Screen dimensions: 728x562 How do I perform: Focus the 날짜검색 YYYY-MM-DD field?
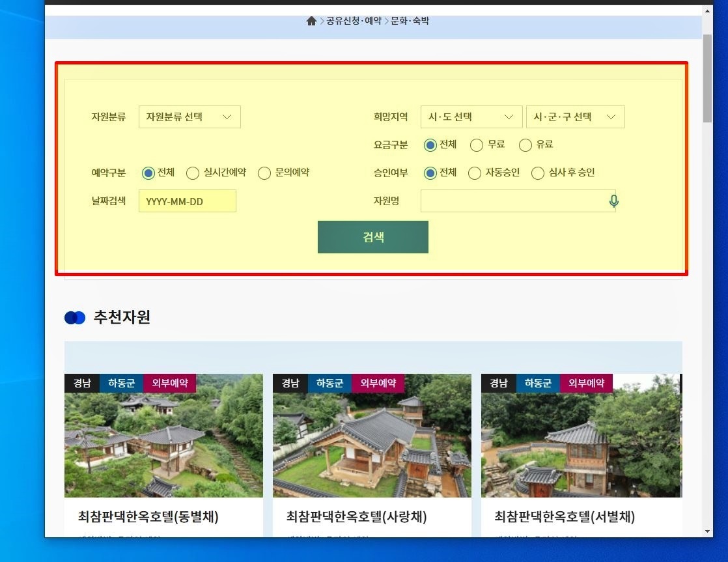[187, 201]
